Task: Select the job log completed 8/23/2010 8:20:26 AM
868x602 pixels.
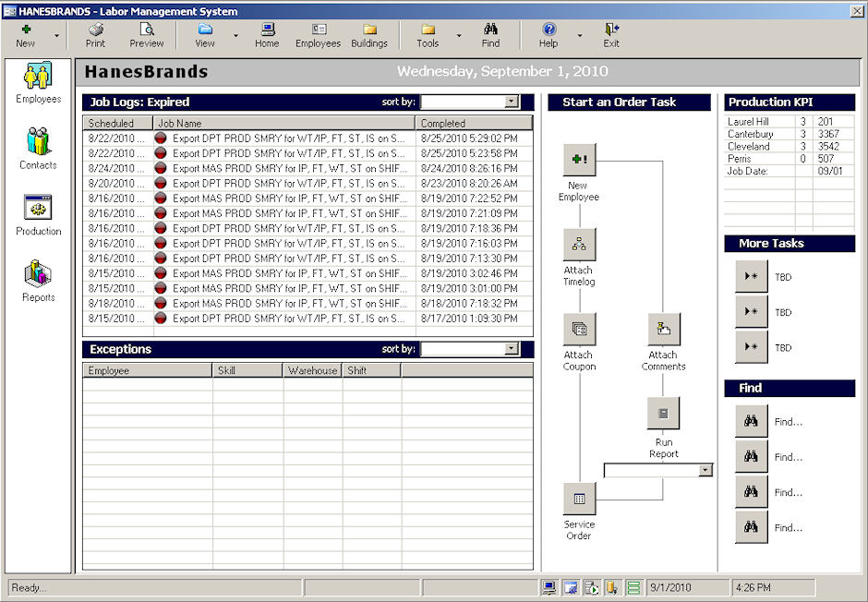Action: (x=307, y=183)
